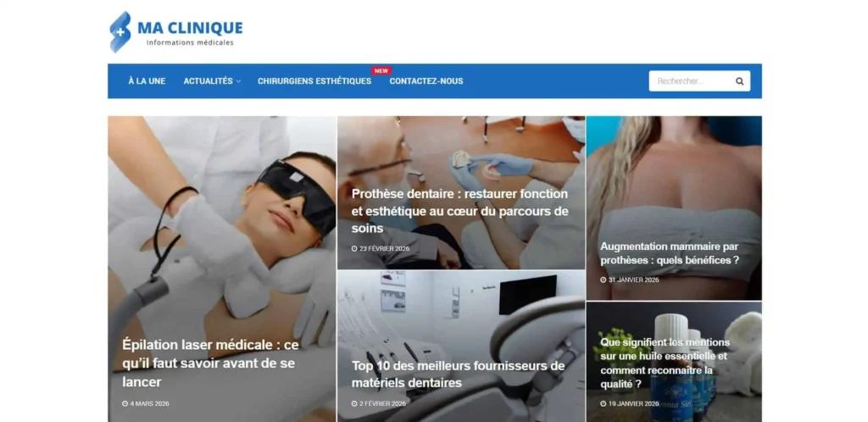The image size is (868, 422).
Task: Click the MA CLINIQUE site title text
Action: [190, 28]
